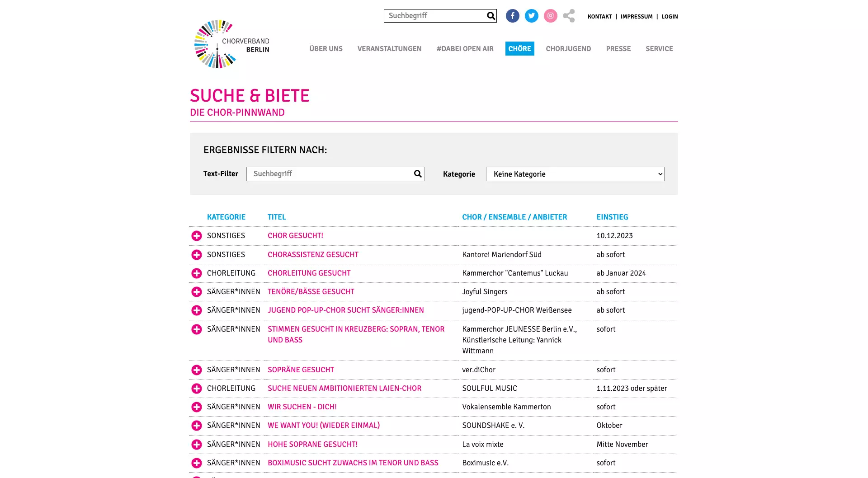Open the Veranstaltungen menu
The image size is (868, 478).
(x=389, y=49)
